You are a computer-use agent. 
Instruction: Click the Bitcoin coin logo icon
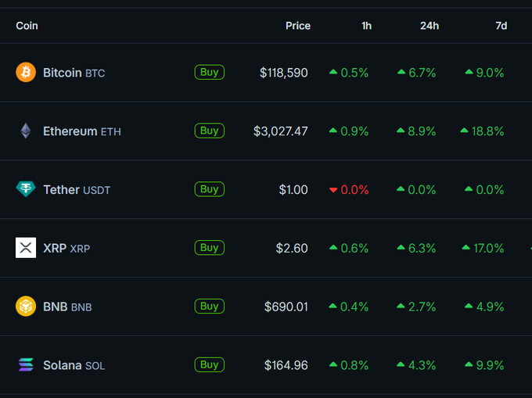click(x=26, y=72)
